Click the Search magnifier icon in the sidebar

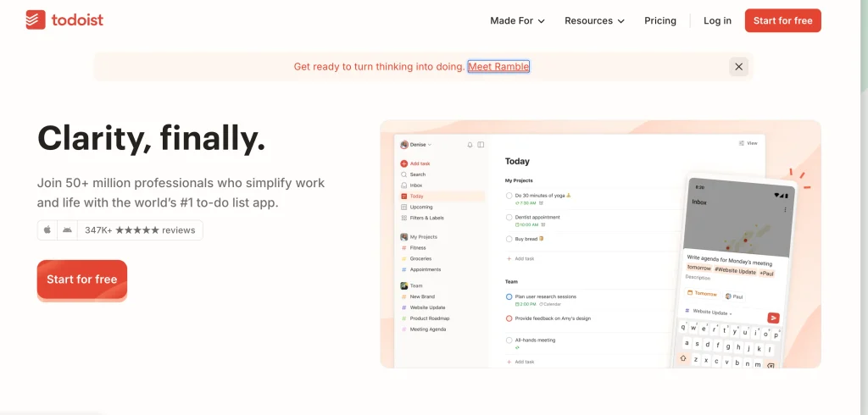(x=404, y=174)
